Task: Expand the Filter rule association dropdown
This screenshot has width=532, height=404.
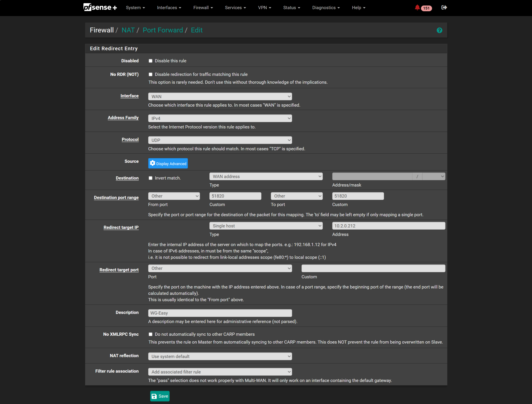Action: pos(220,372)
